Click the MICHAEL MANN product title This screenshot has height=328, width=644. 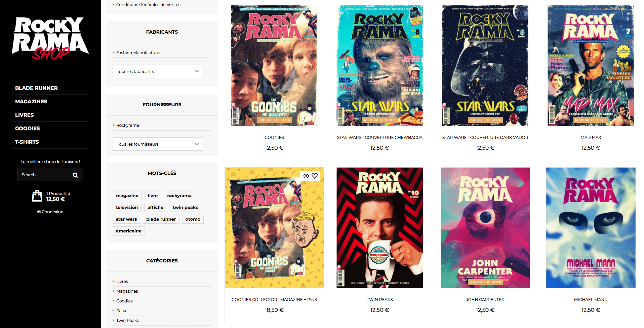click(x=591, y=299)
